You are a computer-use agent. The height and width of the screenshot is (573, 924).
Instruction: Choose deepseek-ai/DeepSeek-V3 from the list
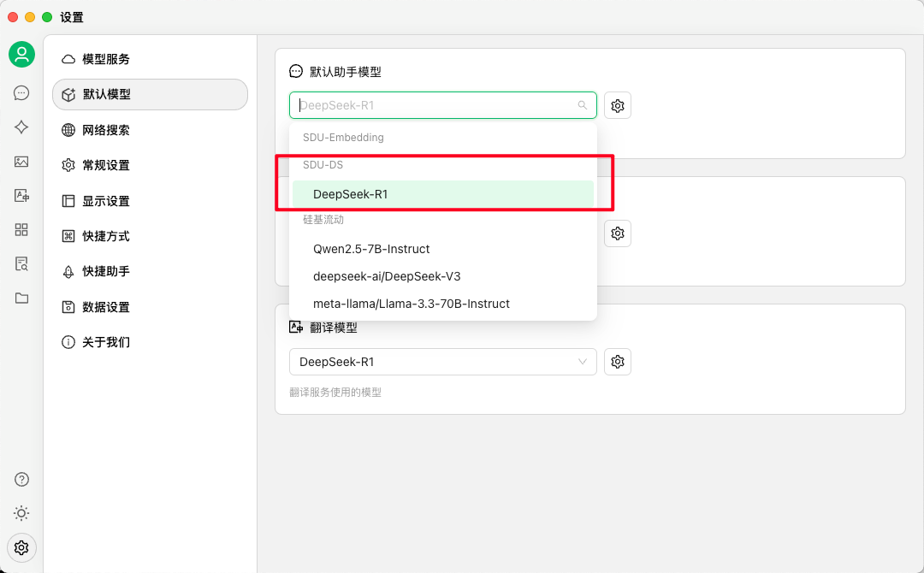pos(443,276)
